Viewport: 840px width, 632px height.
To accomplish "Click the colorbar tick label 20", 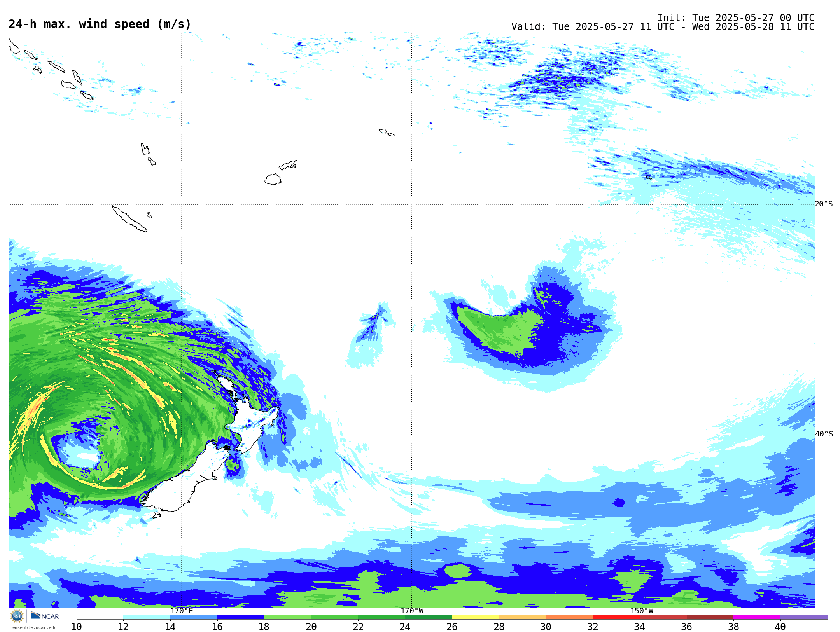I will [311, 627].
